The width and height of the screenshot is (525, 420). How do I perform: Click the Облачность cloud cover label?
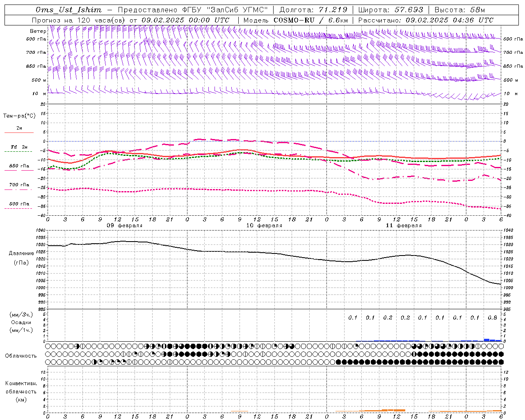pyautogui.click(x=21, y=356)
